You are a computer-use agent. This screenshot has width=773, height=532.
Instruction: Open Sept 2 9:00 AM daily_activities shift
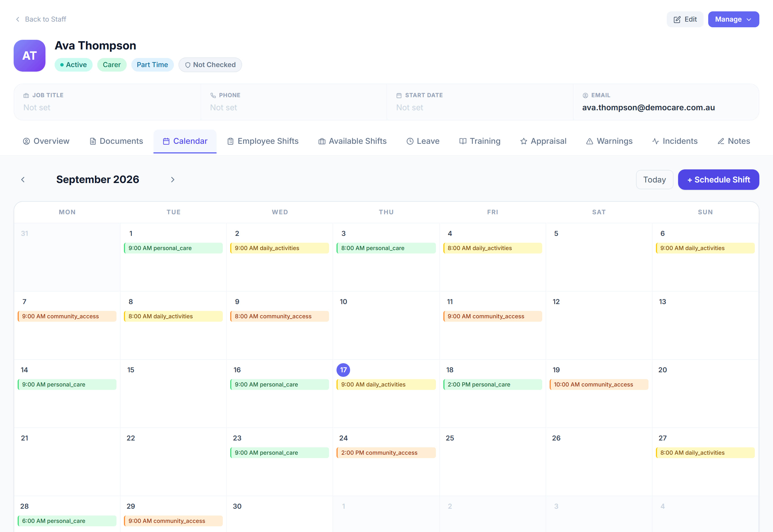point(279,248)
